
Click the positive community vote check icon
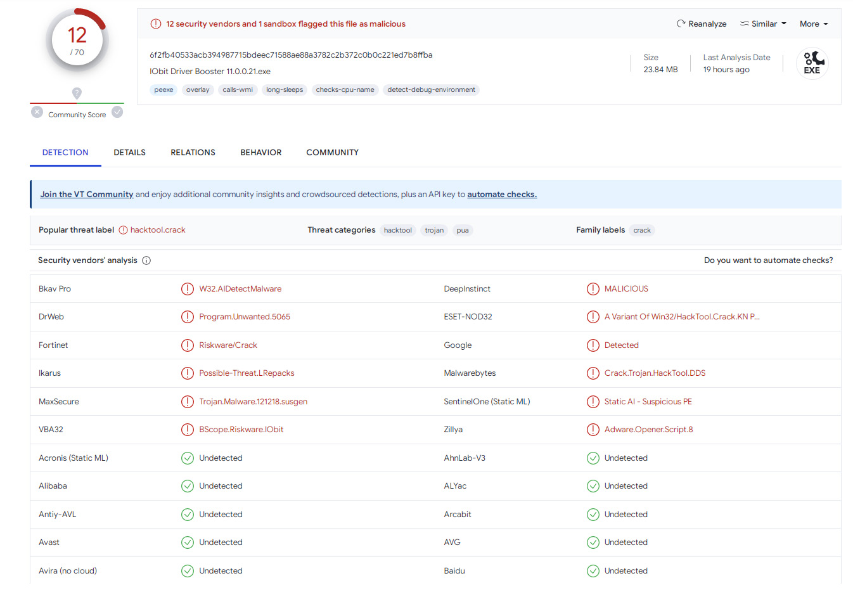[x=117, y=112]
